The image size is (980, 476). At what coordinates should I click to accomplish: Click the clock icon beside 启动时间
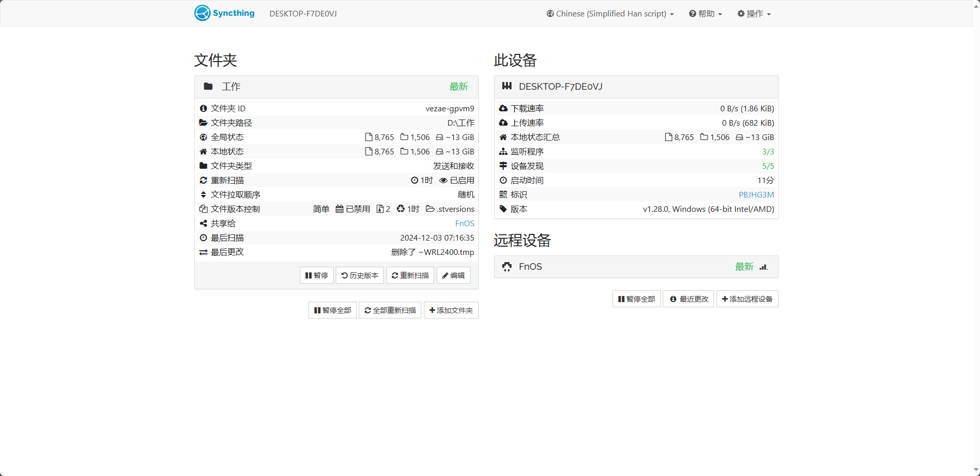[x=503, y=180]
